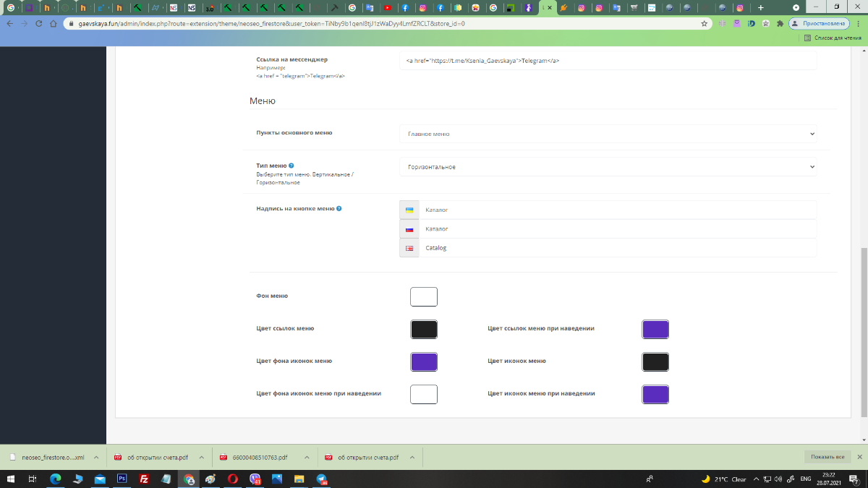
Task: Edit the English Catalog button label field
Action: tap(618, 248)
